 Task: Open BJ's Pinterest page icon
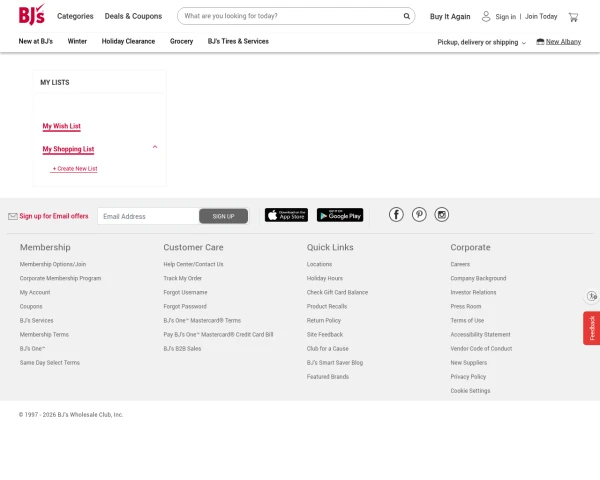419,214
